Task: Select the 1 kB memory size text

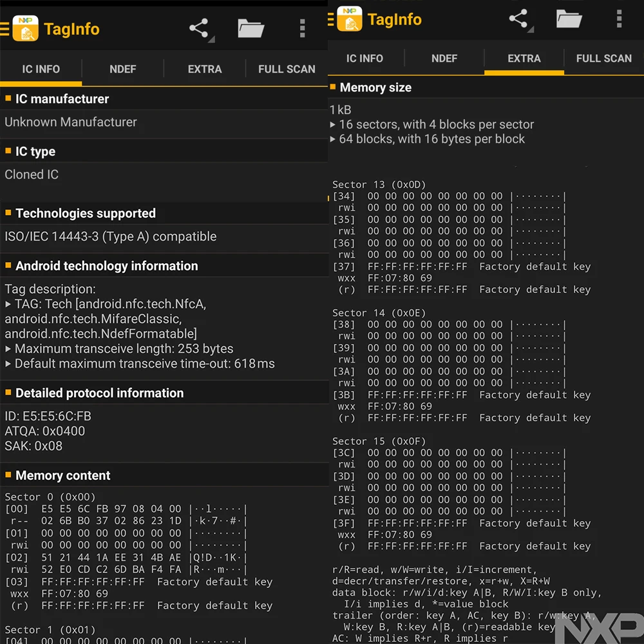Action: [341, 109]
